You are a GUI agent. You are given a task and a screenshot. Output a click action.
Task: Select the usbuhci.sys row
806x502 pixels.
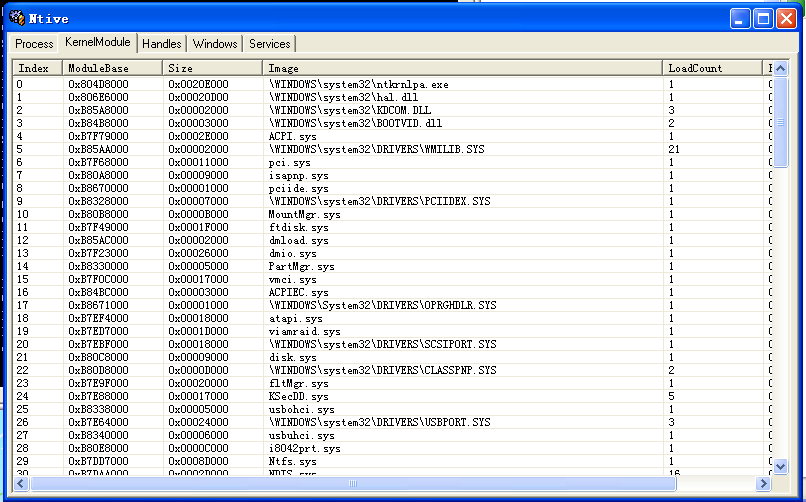(x=392, y=435)
